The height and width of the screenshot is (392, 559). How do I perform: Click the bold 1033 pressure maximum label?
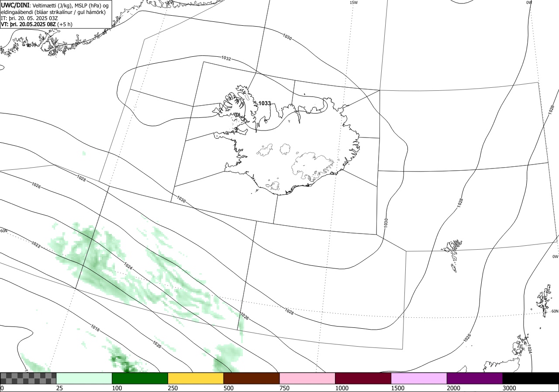[265, 103]
